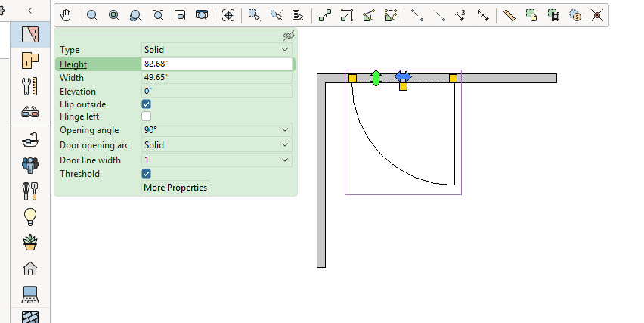Select the rectangle selection cursor tool
This screenshot has height=323, width=644.
pos(255,15)
